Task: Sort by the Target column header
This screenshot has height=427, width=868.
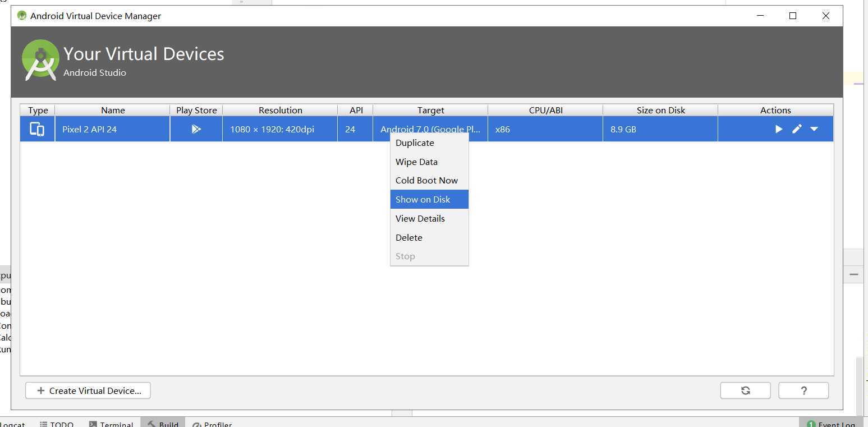Action: [430, 110]
